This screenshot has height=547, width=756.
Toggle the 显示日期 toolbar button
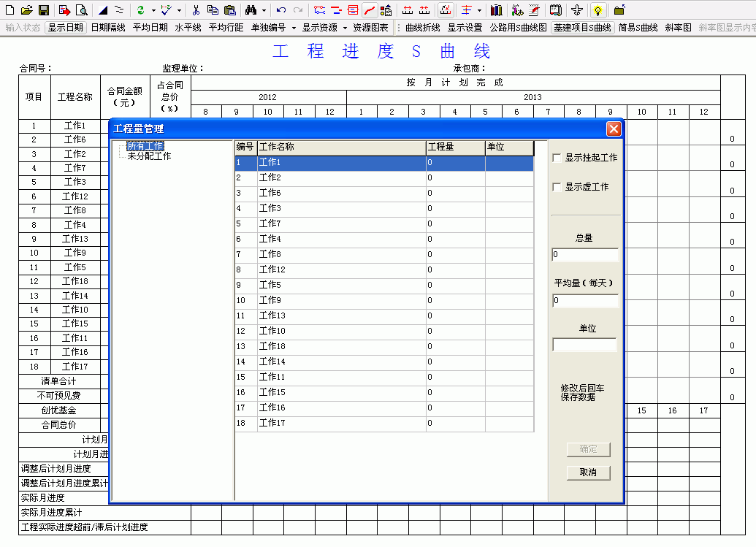[x=66, y=28]
